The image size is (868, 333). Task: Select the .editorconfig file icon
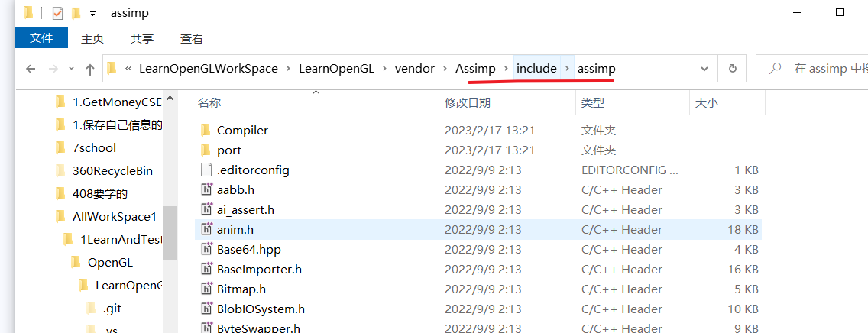[206, 170]
